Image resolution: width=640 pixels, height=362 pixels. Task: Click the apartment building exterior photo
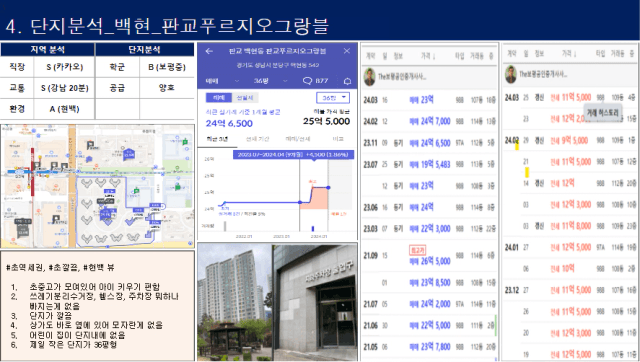point(234,302)
